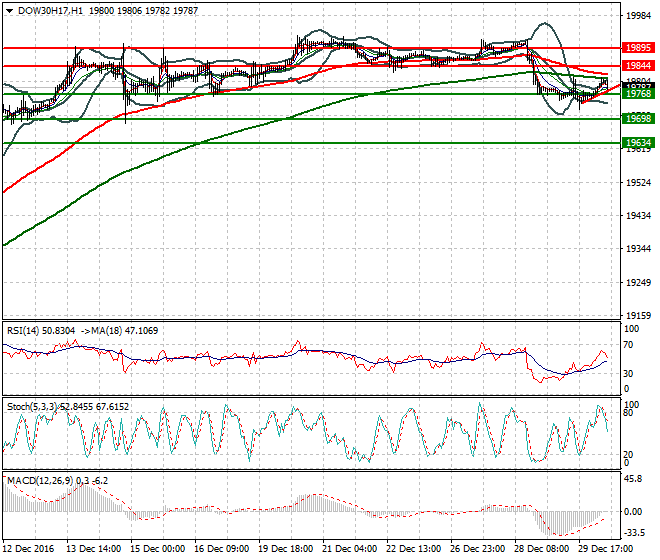Click the 12 Dec 2016 date label

tap(29, 549)
